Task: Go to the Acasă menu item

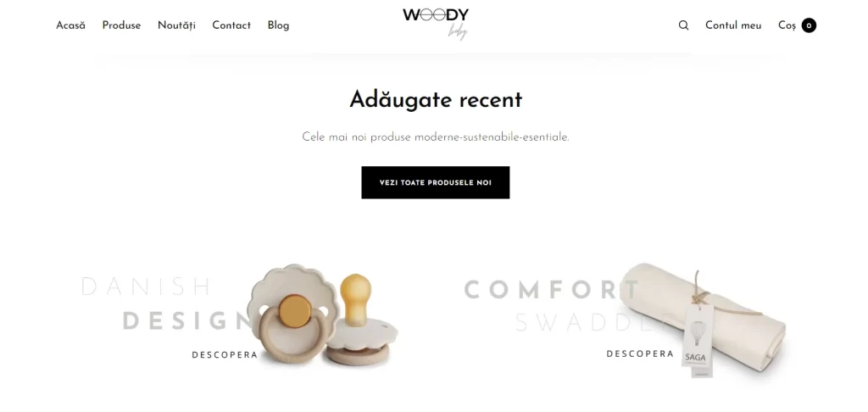Action: point(71,25)
